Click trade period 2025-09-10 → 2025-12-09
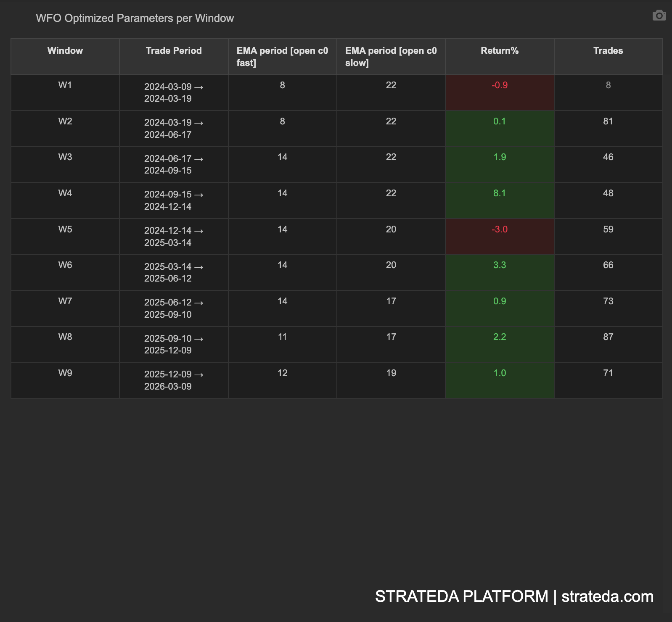This screenshot has width=672, height=622. click(174, 344)
